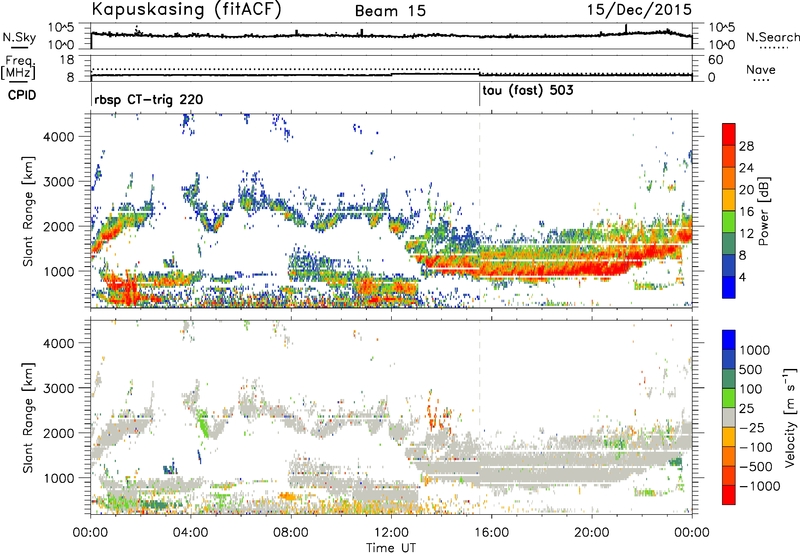Click the left '10^5' noise axis value
800x554 pixels.
tap(61, 28)
